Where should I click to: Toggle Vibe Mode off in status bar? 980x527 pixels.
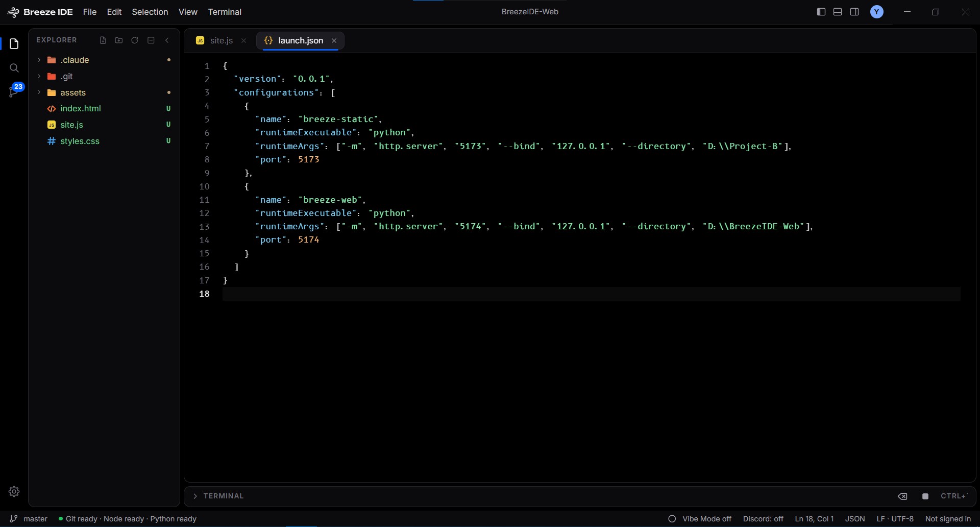[700, 519]
